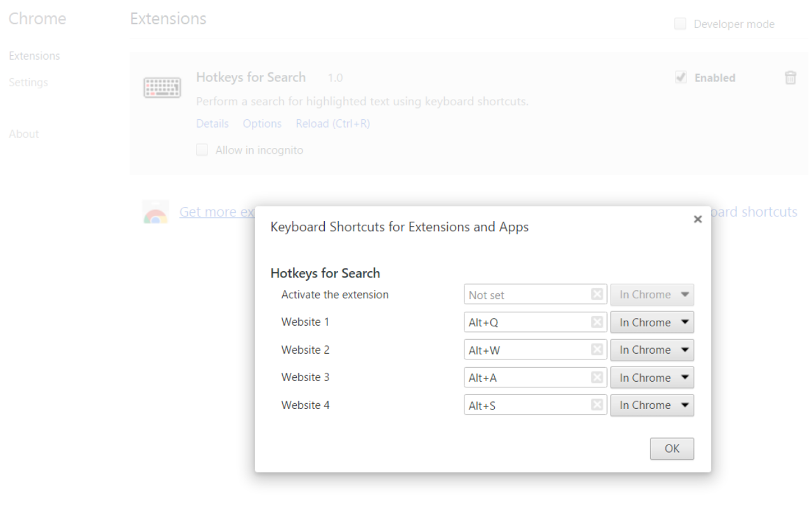Uncheck Enabled for Hotkeys for Search
The width and height of the screenshot is (812, 508).
pos(681,77)
